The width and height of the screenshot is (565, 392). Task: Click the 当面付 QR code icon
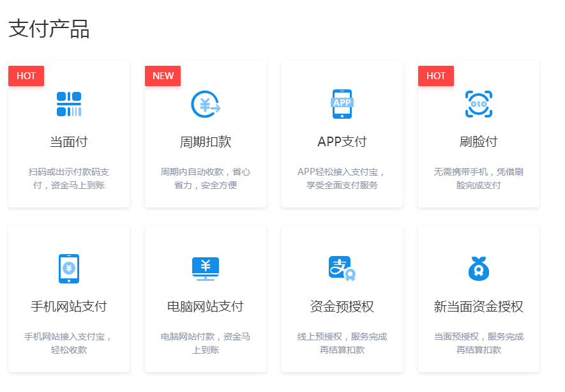[69, 104]
